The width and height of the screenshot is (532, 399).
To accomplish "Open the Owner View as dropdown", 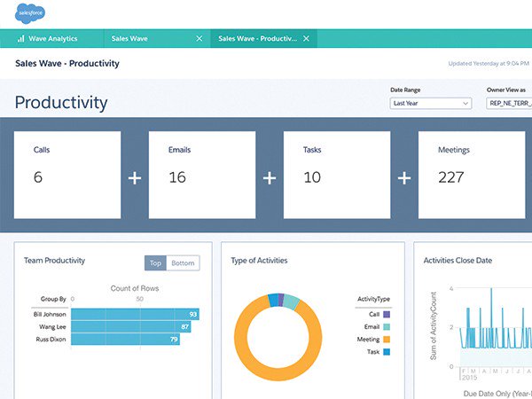I will click(509, 103).
